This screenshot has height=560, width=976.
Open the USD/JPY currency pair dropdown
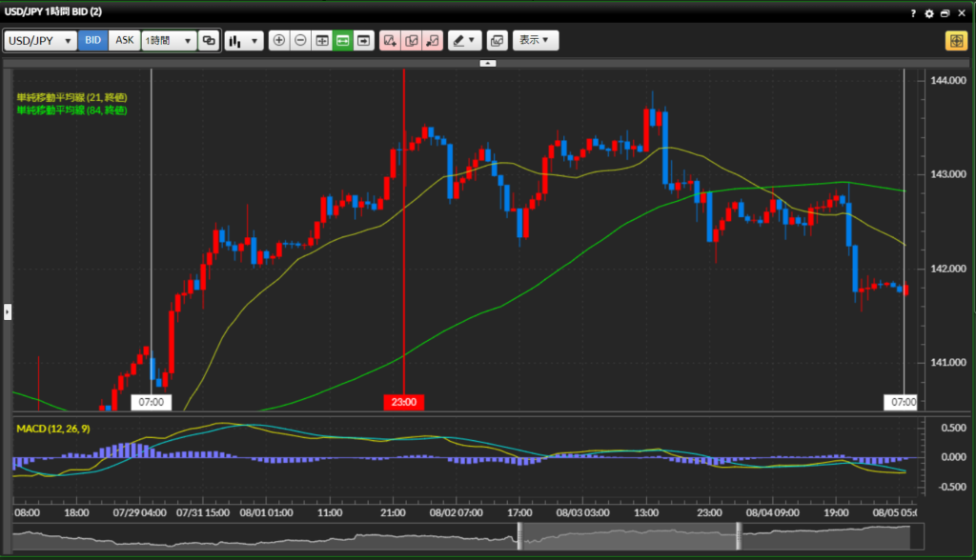click(x=41, y=41)
